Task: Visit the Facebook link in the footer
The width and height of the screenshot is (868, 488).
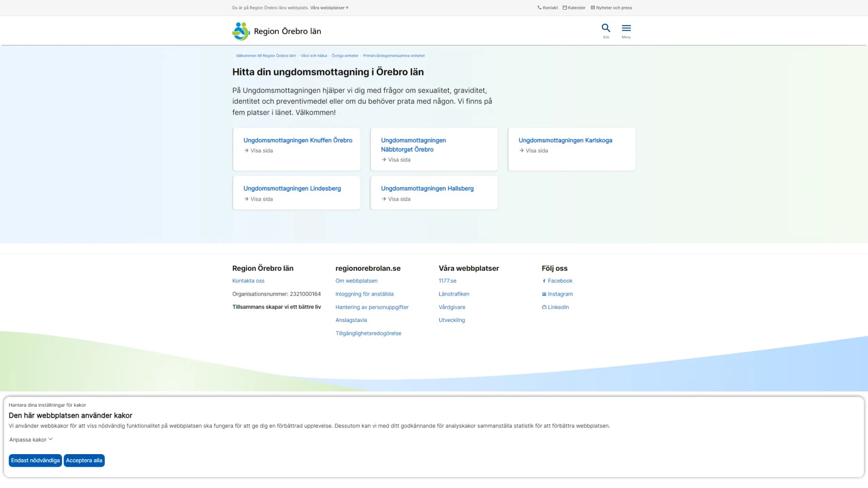Action: pyautogui.click(x=557, y=281)
